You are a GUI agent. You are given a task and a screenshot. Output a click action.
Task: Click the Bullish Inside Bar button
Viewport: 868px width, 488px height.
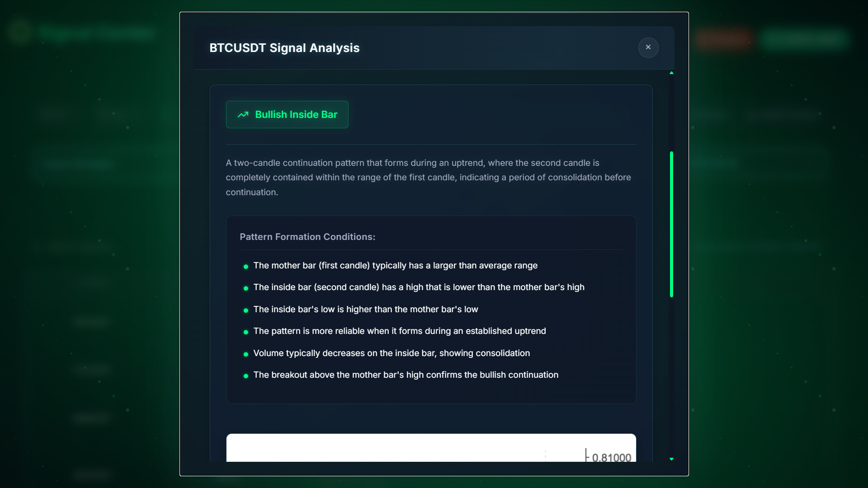click(x=287, y=114)
